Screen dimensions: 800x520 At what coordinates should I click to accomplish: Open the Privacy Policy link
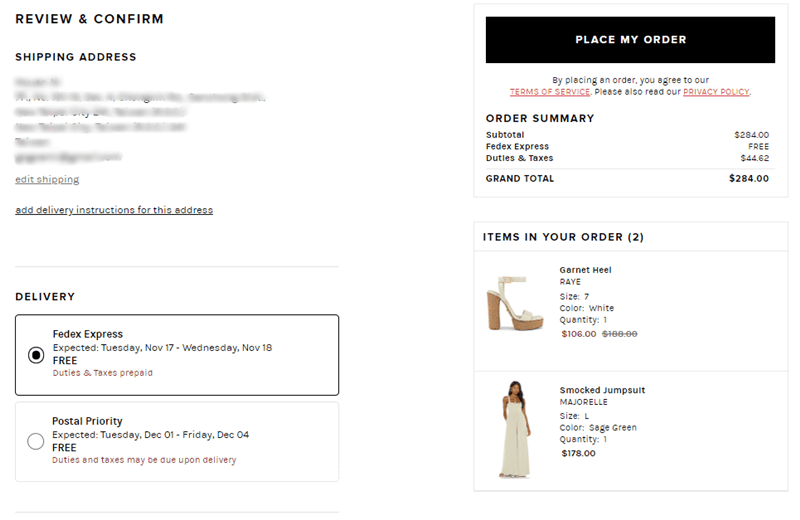716,92
